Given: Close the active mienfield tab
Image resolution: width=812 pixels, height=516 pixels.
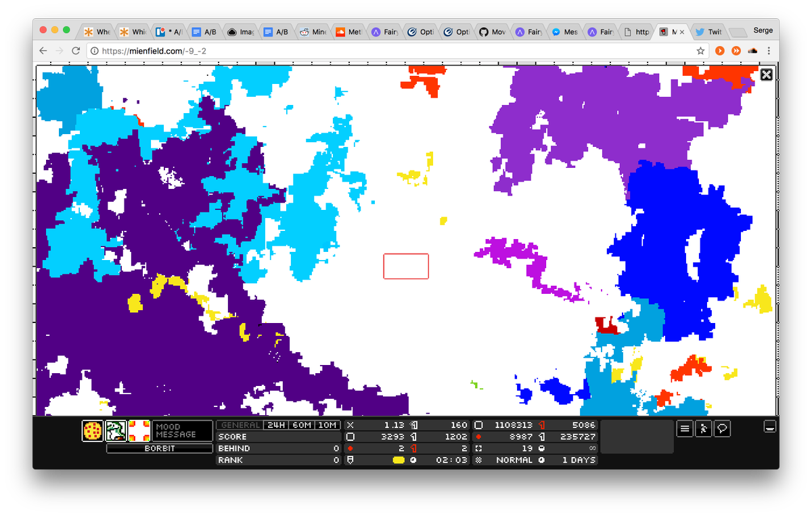Looking at the screenshot, I should tap(681, 32).
